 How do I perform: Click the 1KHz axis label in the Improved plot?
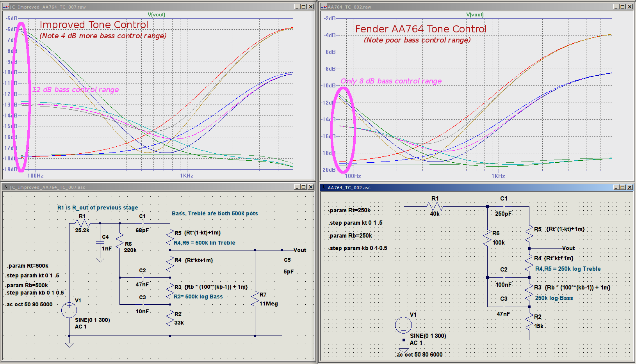tap(187, 176)
